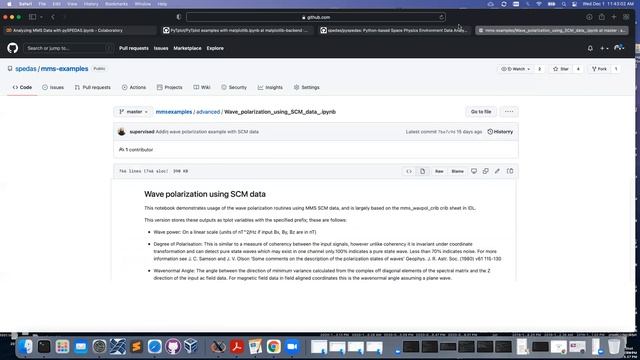Open Terminal in the Dock
This screenshot has width=640, height=360.
44,347
